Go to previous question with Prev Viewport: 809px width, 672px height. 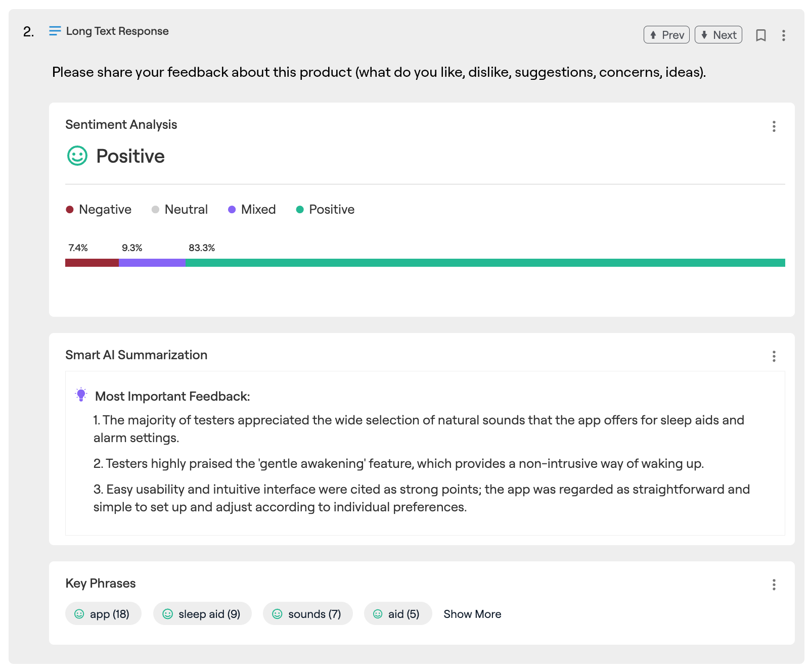(666, 35)
